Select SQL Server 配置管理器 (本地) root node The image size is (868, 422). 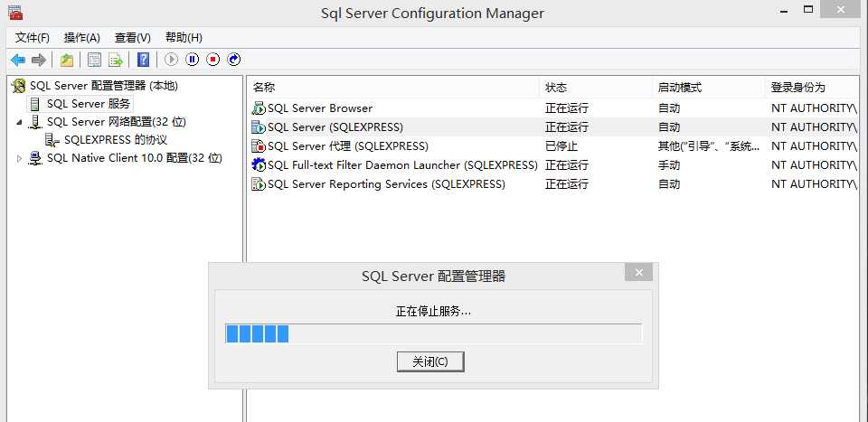(103, 86)
